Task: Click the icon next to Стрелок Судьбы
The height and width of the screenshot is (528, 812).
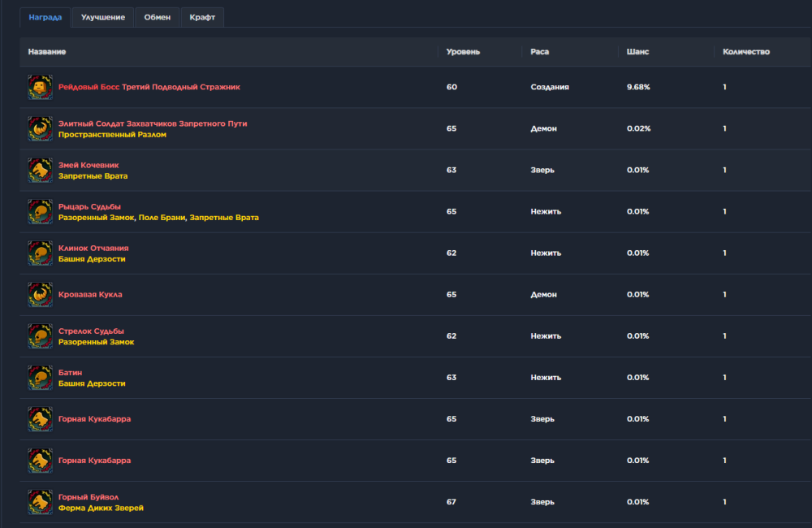Action: tap(40, 335)
